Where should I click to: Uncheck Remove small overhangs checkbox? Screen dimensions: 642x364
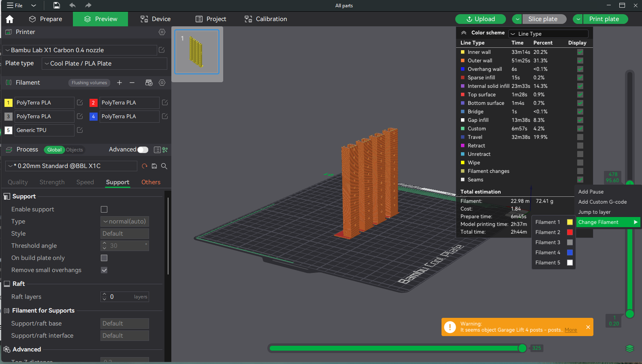tap(104, 270)
